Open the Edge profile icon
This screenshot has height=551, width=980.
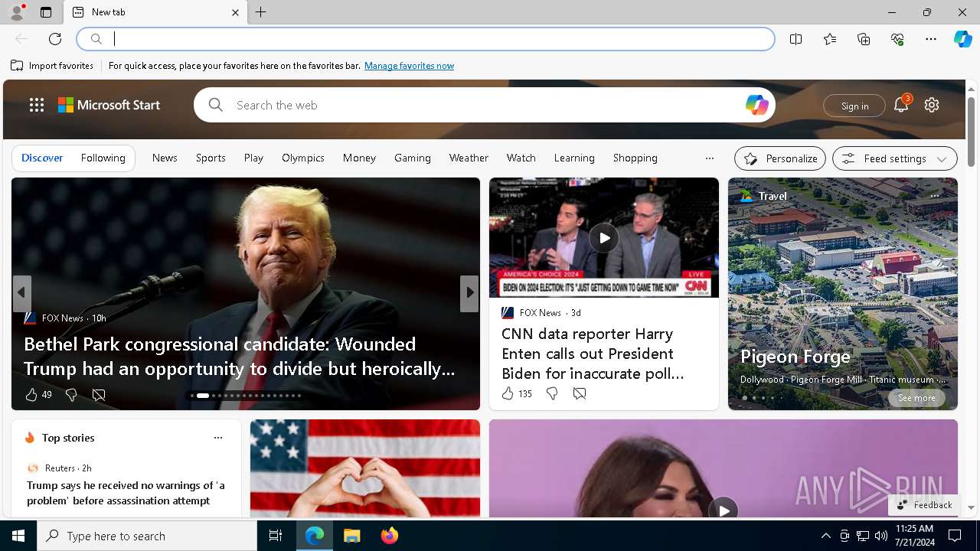tap(16, 12)
